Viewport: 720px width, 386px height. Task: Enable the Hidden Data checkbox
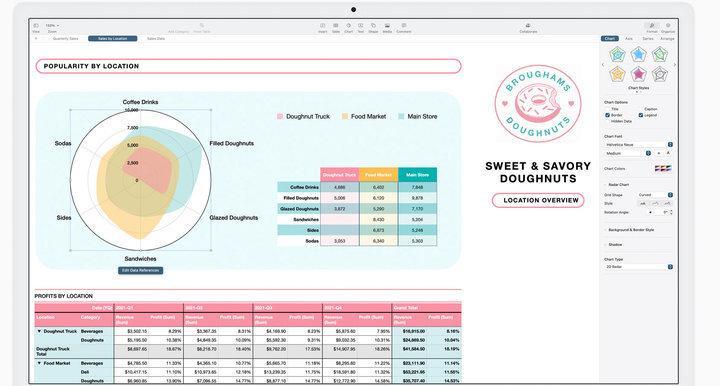tap(608, 121)
